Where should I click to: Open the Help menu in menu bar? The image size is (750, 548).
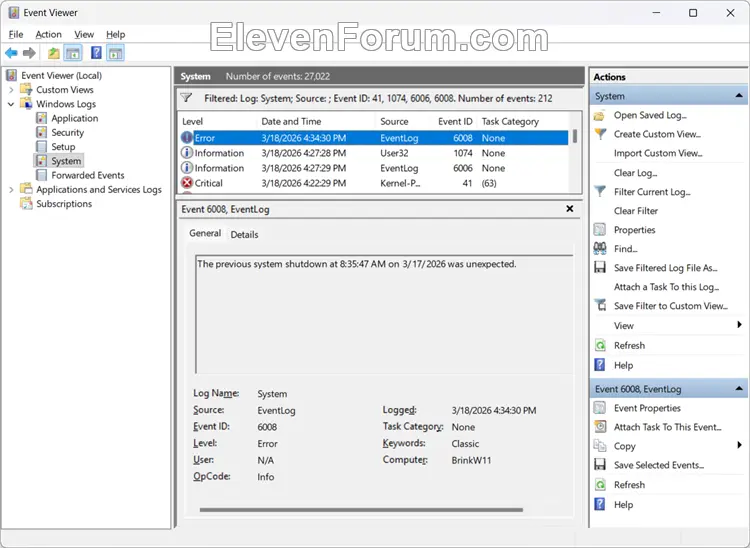coord(115,34)
